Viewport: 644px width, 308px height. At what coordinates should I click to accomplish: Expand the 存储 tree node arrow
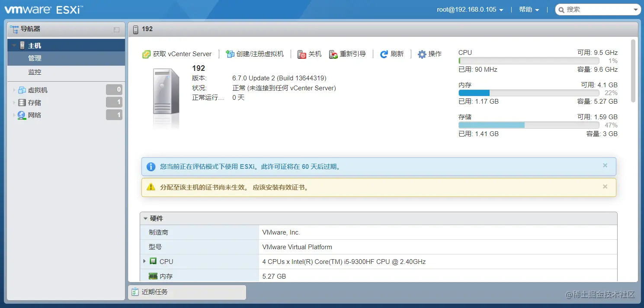[x=14, y=103]
